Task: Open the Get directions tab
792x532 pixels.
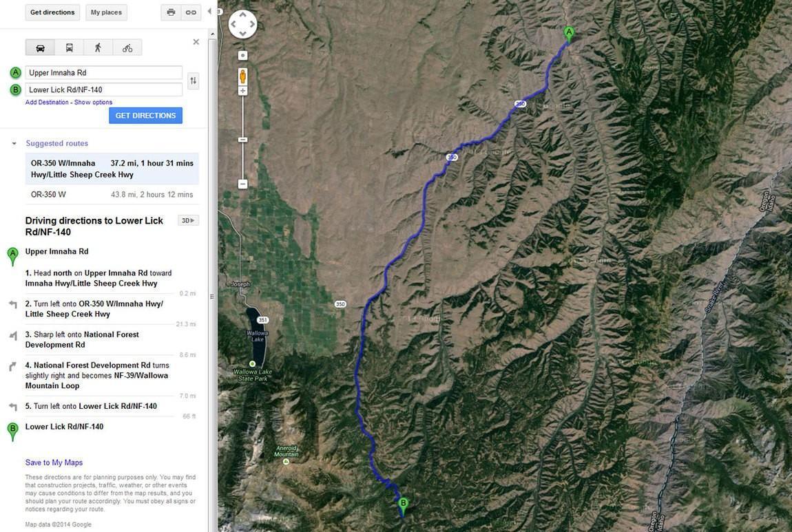Action: point(52,12)
